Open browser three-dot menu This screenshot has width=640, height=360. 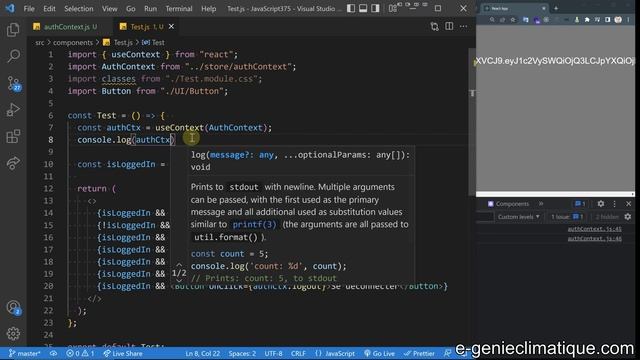pyautogui.click(x=628, y=20)
